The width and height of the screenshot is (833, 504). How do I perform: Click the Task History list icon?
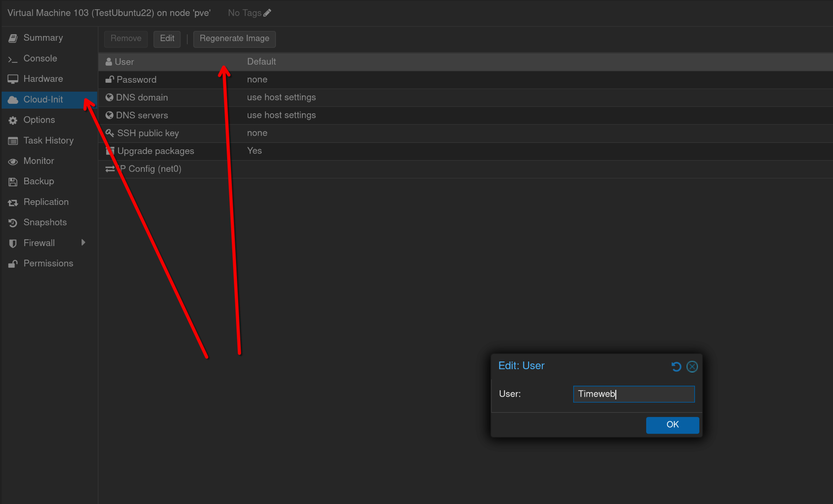tap(13, 141)
